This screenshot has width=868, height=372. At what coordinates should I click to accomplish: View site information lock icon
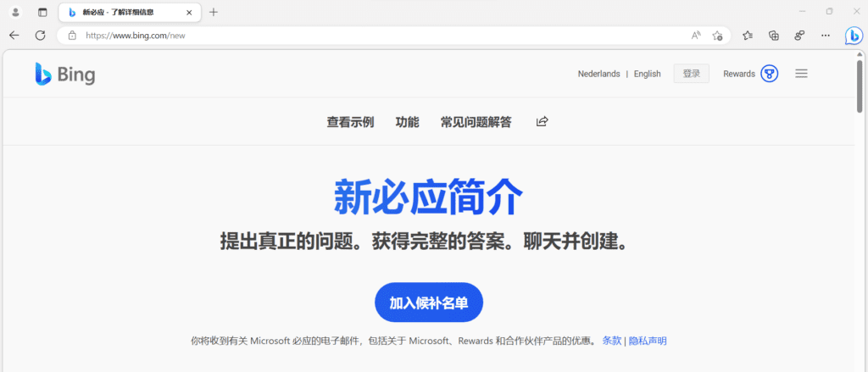coord(72,36)
